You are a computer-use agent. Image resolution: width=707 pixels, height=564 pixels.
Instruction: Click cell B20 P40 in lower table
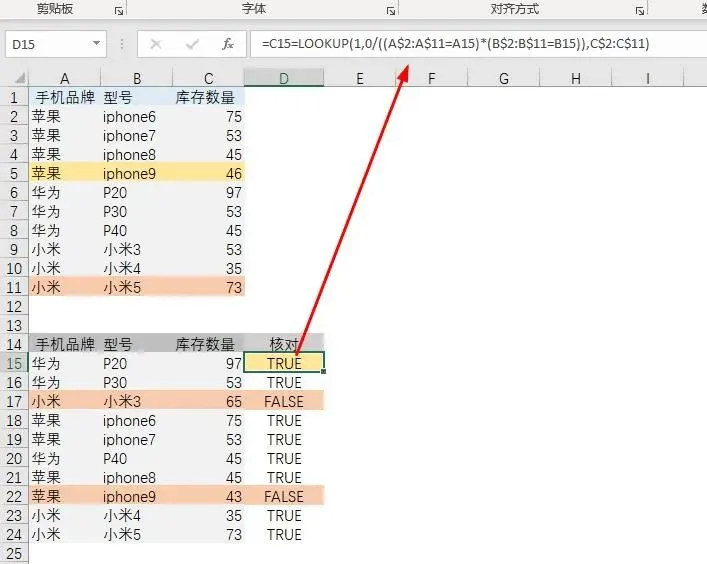[137, 459]
